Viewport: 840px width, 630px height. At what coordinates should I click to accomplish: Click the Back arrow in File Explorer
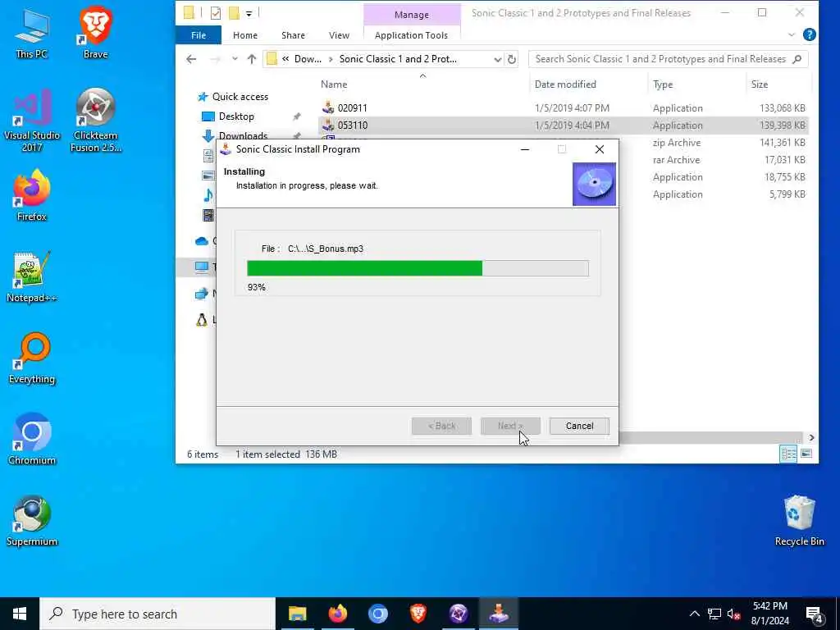click(191, 59)
